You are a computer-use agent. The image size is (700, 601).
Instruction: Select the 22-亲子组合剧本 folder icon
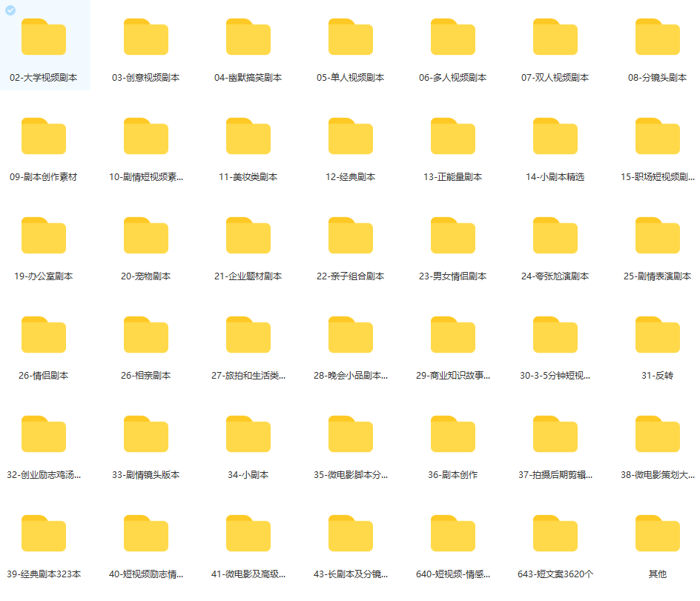[351, 236]
